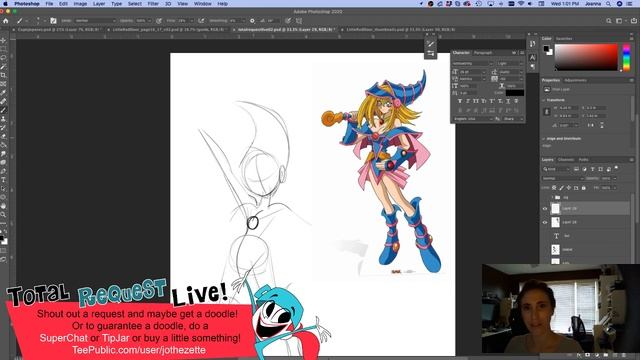
Task: Open the Window menu
Action: point(202,4)
